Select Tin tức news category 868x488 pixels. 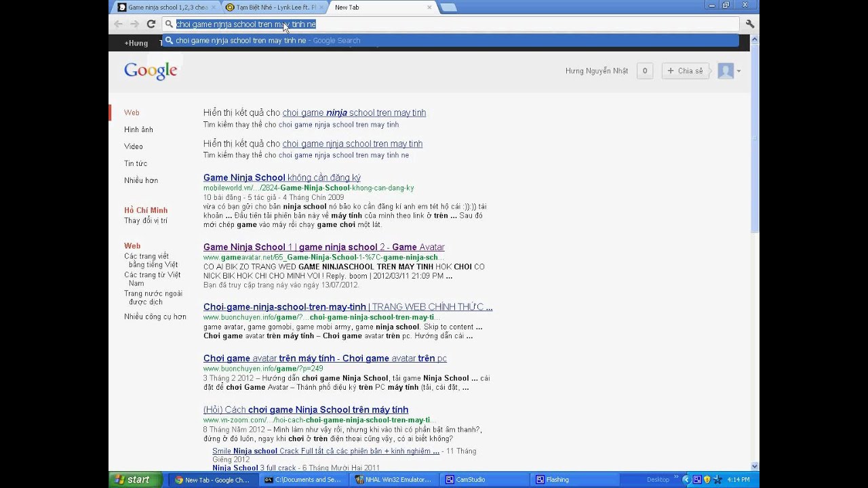[136, 163]
